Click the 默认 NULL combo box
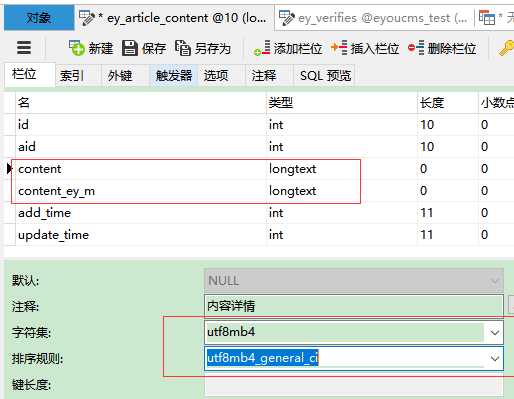The image size is (514, 399). [354, 281]
